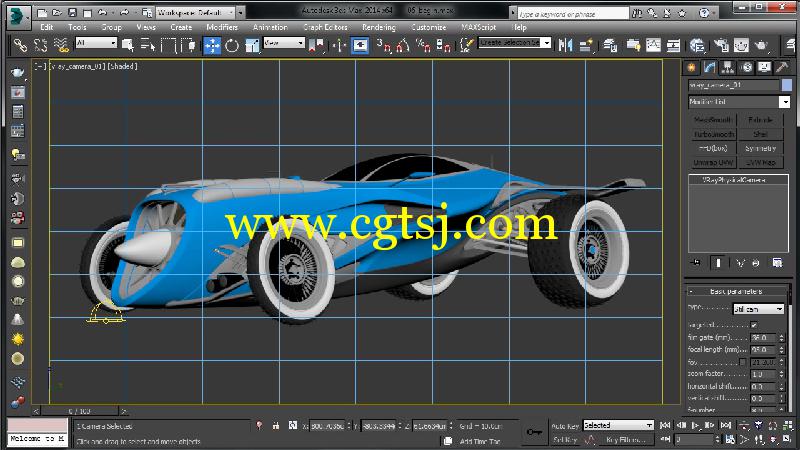The image size is (800, 450).
Task: Click the film gate (mm) value field
Action: click(763, 337)
